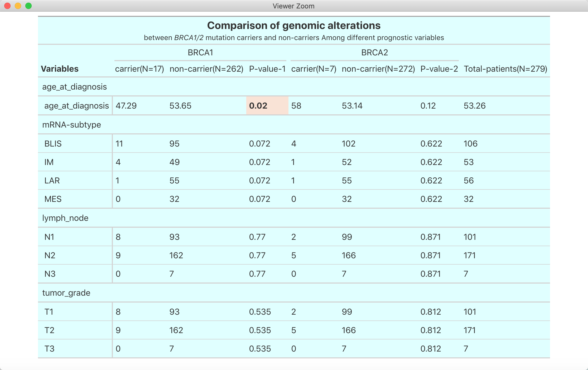588x370 pixels.
Task: Select the LAR row label
Action: [x=52, y=181]
